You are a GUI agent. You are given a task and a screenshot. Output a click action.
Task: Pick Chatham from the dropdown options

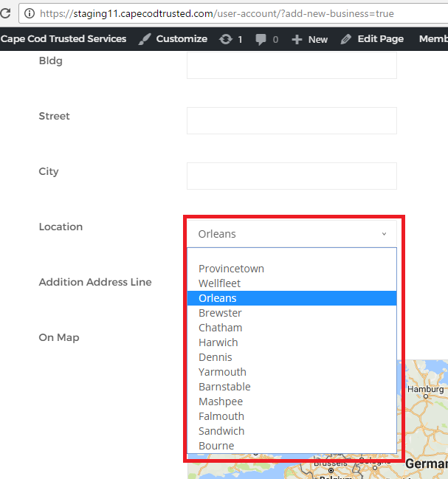[x=220, y=328]
